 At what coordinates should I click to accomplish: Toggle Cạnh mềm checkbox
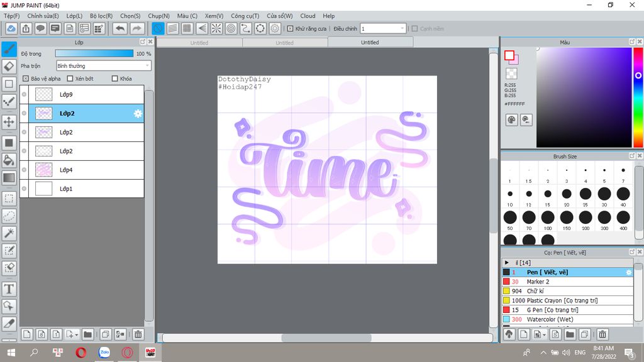(415, 29)
